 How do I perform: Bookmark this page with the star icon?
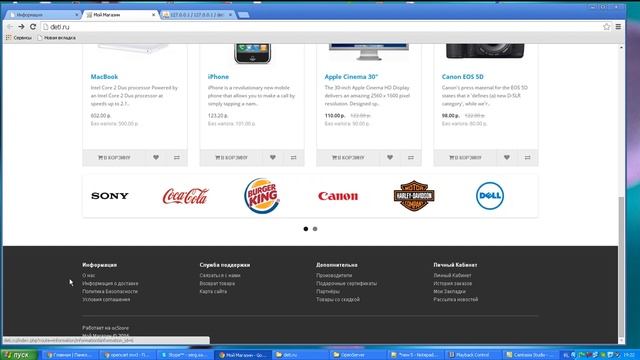(607, 27)
